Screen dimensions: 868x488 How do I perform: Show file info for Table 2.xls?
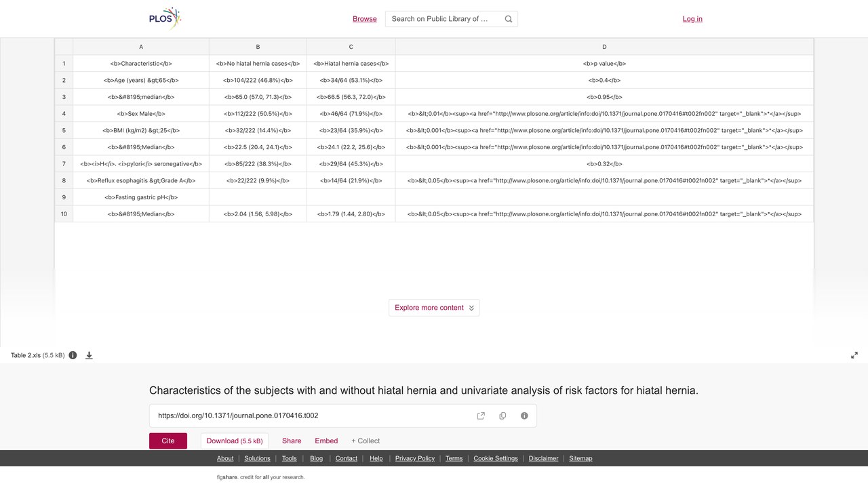pyautogui.click(x=73, y=355)
